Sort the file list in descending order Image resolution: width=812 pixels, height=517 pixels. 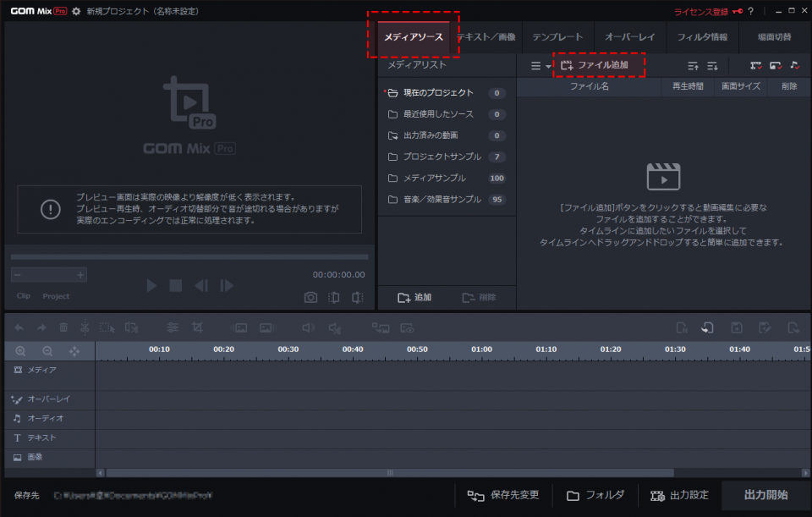point(712,66)
